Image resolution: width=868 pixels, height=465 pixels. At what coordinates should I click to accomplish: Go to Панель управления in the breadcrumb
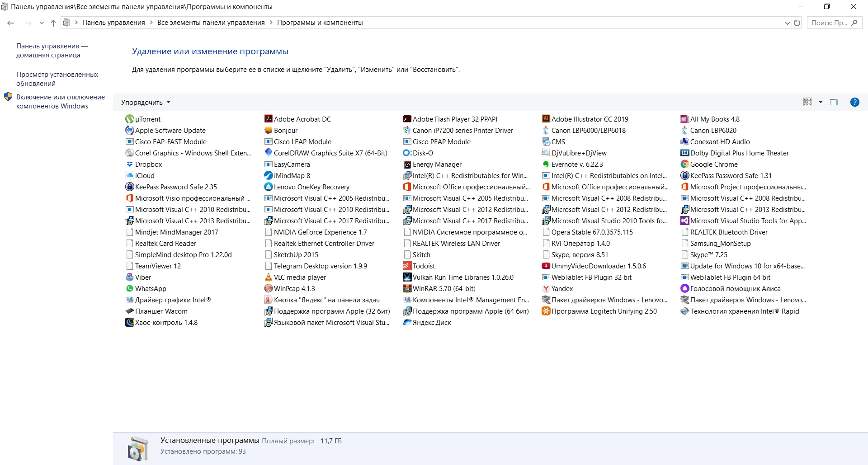(x=113, y=23)
